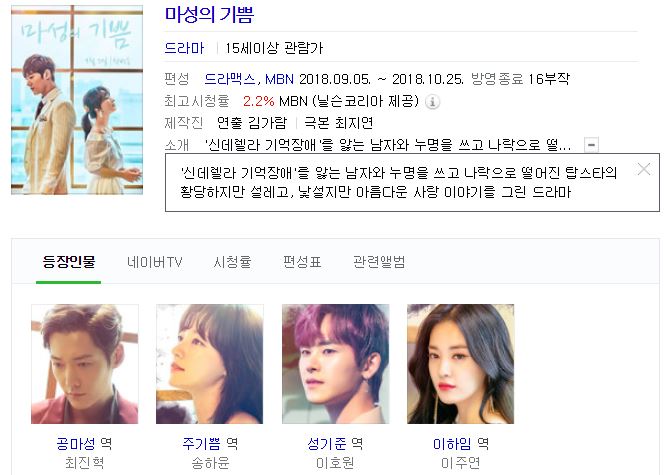Switch to the 시청률 tab
Image resolution: width=670 pixels, height=475 pixels.
pos(232,261)
